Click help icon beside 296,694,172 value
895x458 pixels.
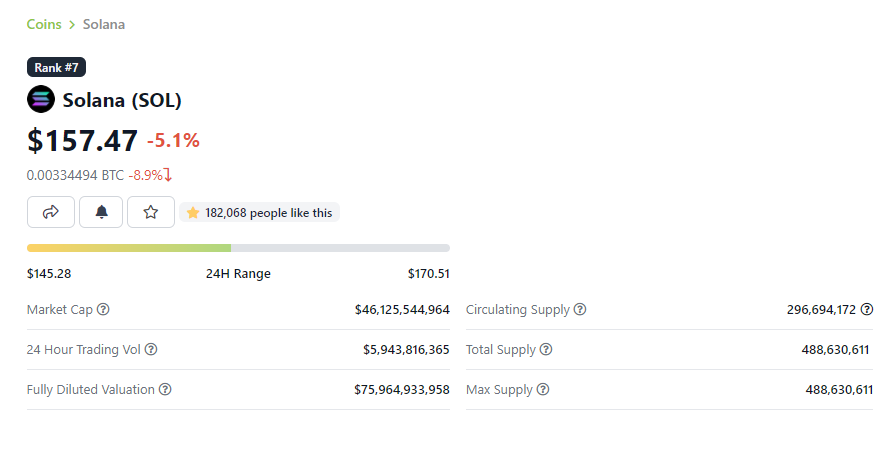[867, 310]
